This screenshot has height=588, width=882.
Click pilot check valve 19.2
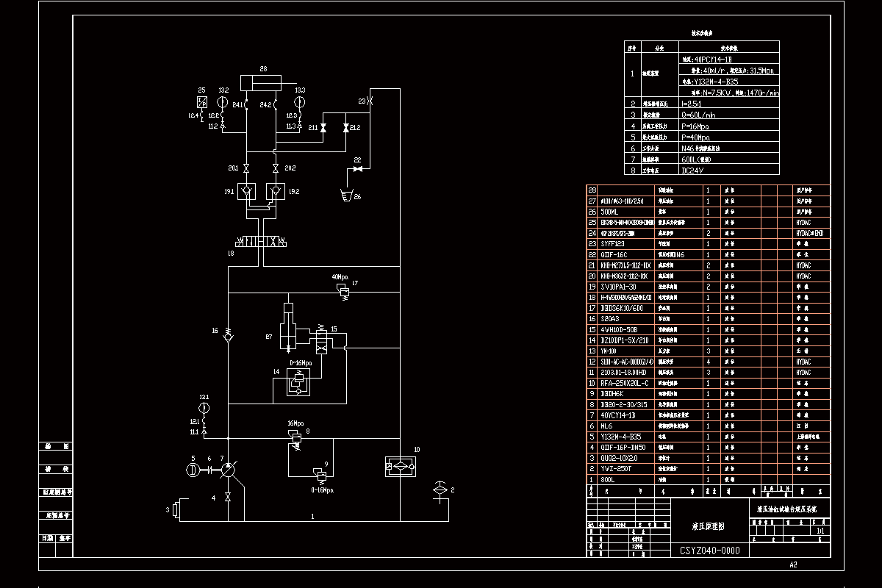275,191
